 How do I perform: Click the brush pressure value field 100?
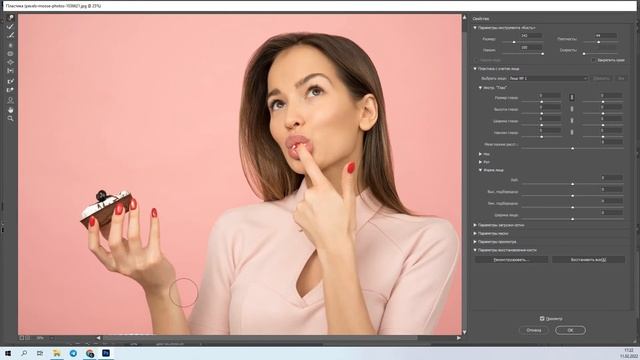coord(531,47)
